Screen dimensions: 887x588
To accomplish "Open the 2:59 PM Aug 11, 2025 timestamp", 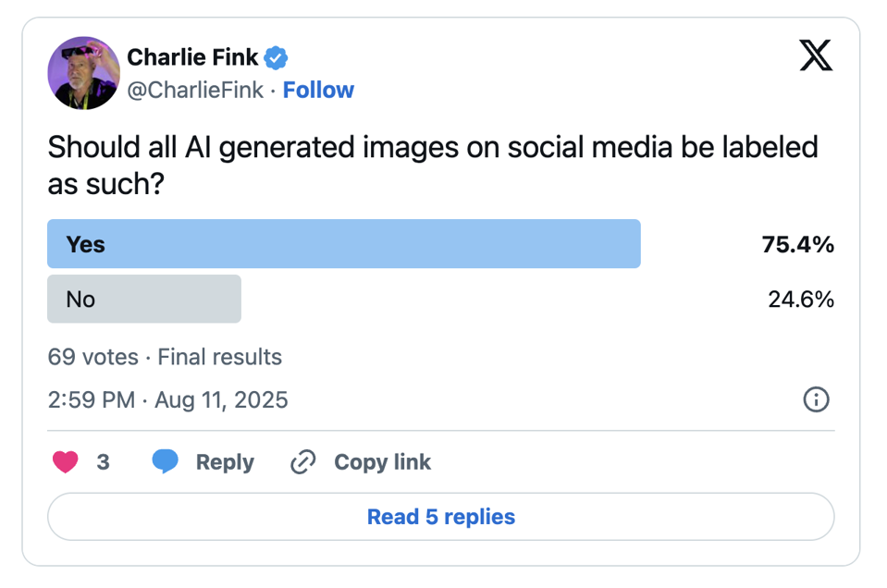I will 167,400.
